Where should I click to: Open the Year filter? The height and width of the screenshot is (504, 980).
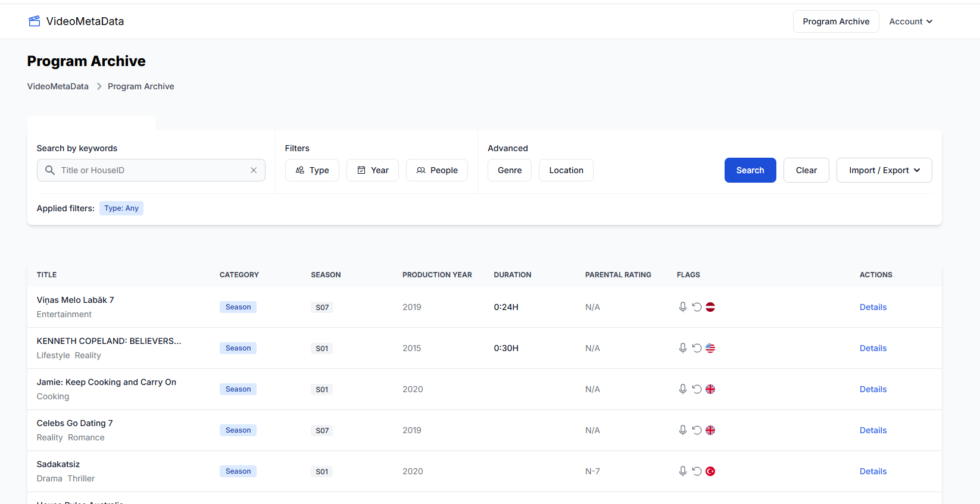(x=373, y=170)
